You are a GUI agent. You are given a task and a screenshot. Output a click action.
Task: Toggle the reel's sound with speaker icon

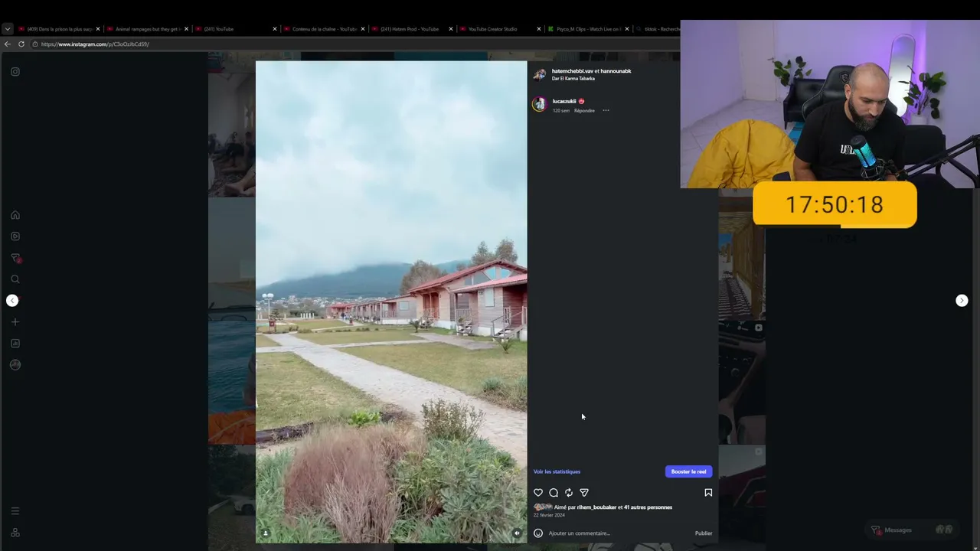click(517, 533)
